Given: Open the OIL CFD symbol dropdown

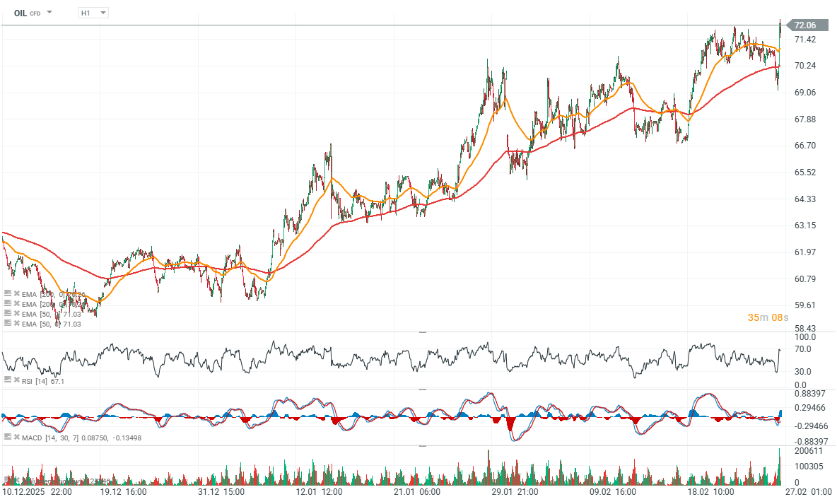Looking at the screenshot, I should tap(49, 12).
